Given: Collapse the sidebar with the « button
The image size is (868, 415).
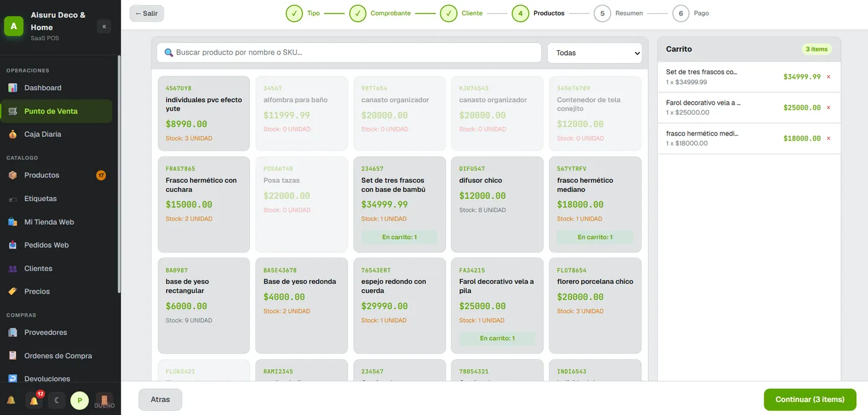Looking at the screenshot, I should (x=104, y=27).
